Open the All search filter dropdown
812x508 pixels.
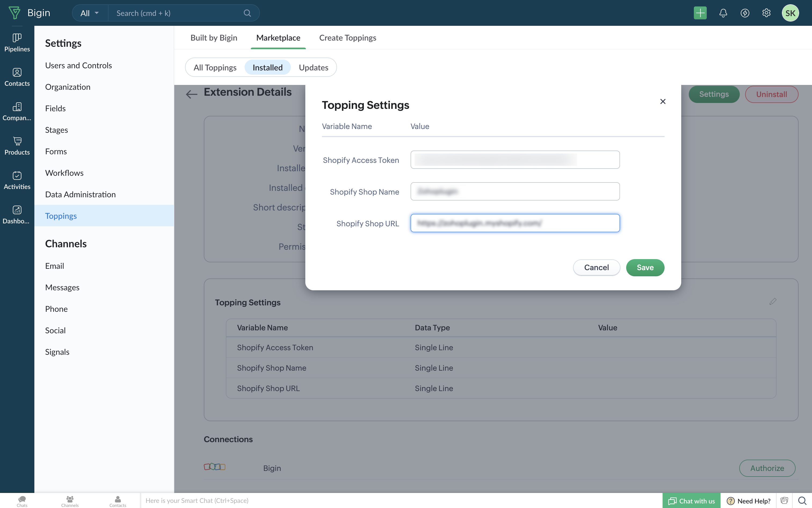point(90,13)
